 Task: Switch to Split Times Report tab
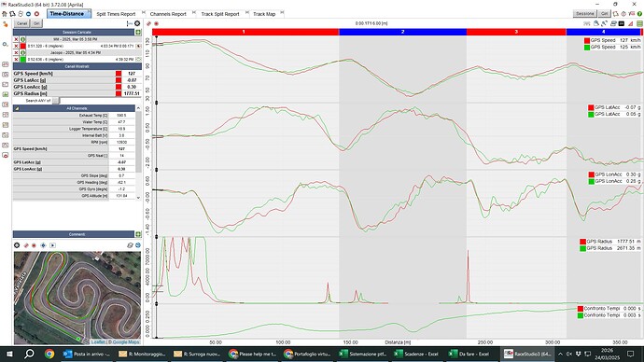point(116,14)
